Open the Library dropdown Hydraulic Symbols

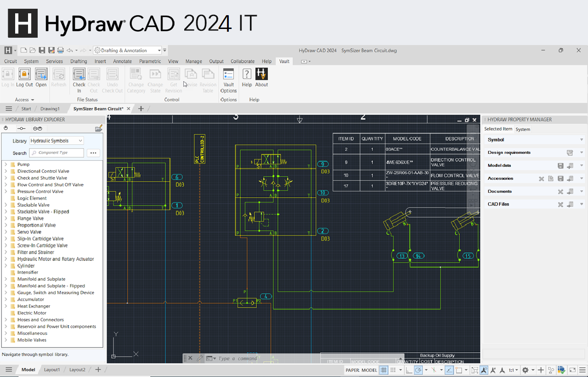click(57, 141)
